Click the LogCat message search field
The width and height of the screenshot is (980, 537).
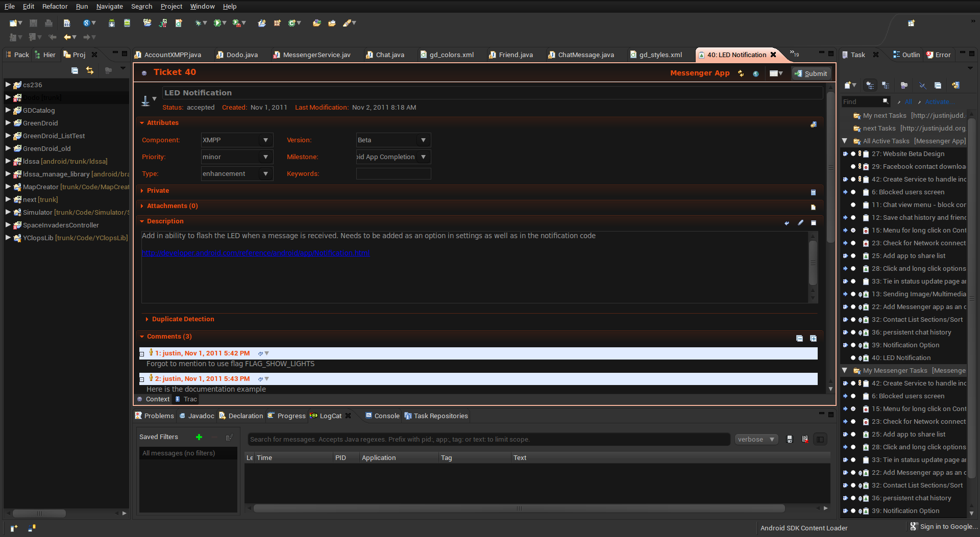488,440
